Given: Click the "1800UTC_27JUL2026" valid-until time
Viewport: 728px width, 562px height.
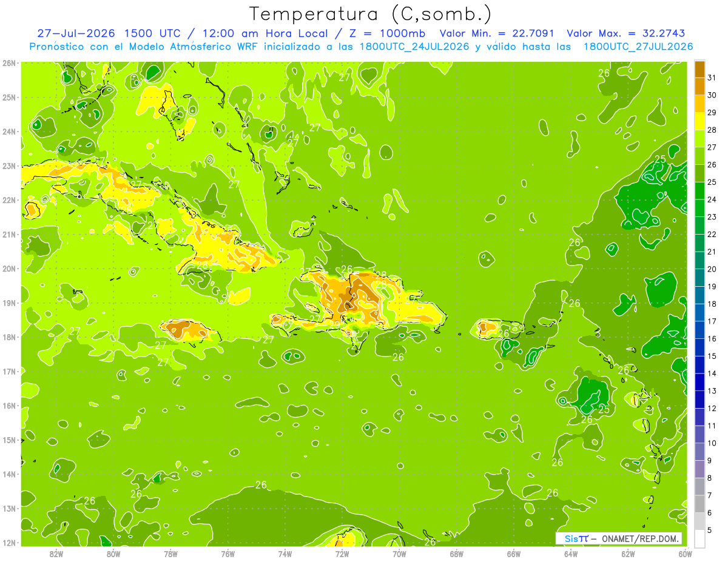Looking at the screenshot, I should click(638, 47).
